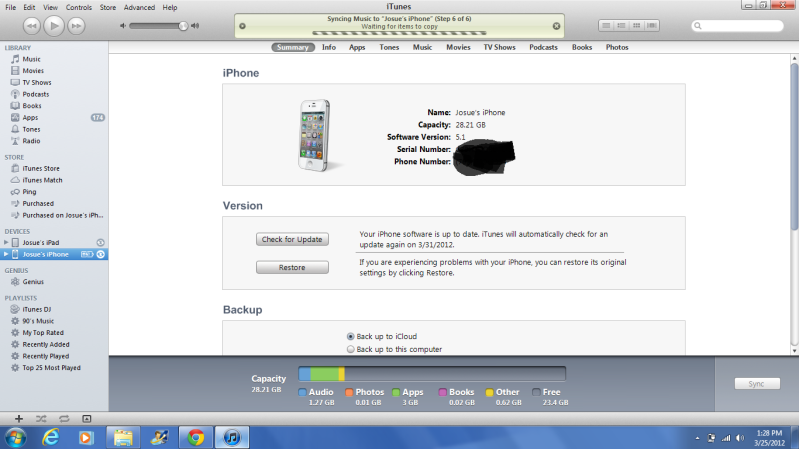Open Ping in the Store section
The image size is (799, 449).
point(29,192)
